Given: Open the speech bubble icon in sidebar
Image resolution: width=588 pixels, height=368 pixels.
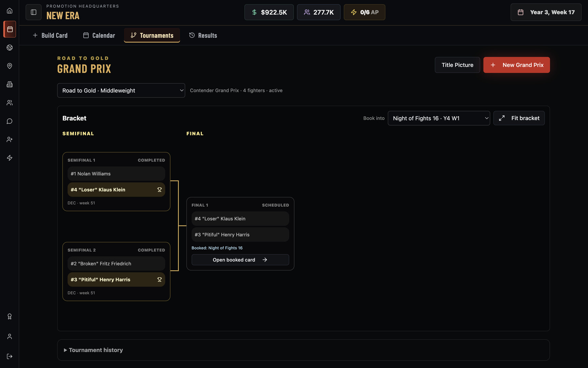Looking at the screenshot, I should [10, 121].
